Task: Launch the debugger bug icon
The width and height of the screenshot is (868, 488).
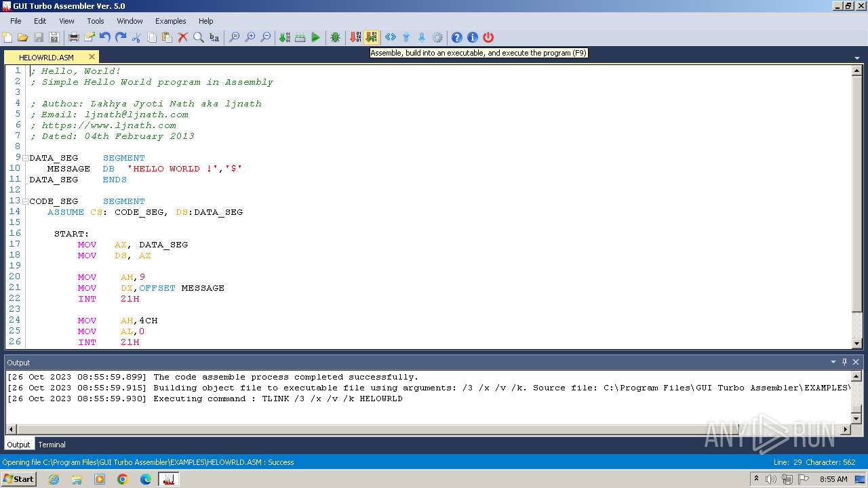Action: (335, 37)
